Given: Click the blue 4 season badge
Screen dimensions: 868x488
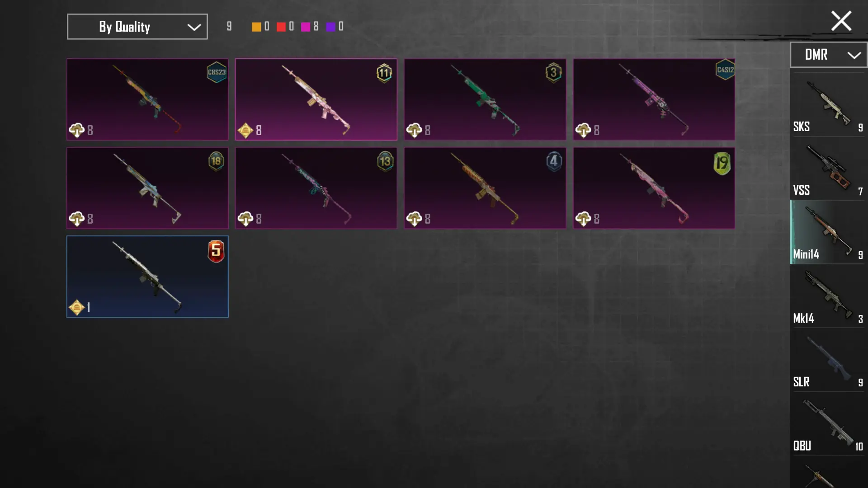Looking at the screenshot, I should point(554,161).
